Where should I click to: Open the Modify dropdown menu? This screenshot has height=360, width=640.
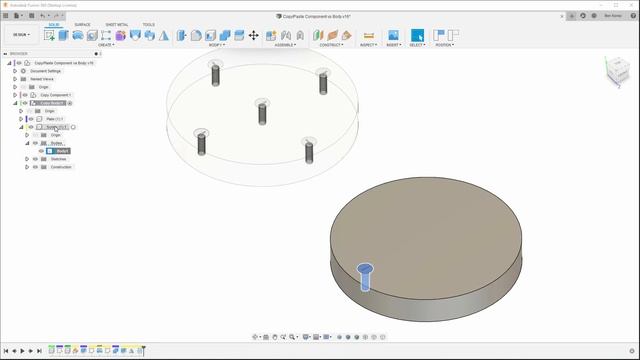click(x=217, y=45)
